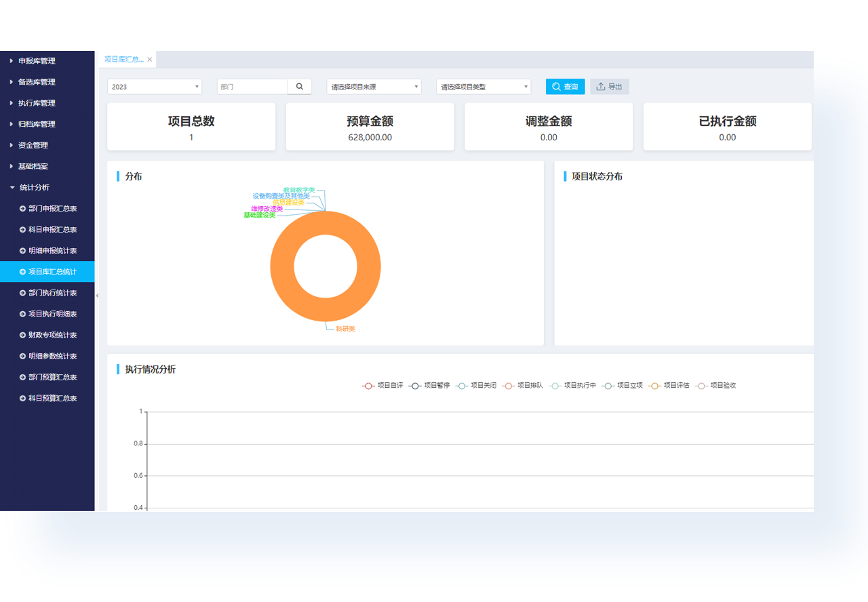Open the 2023 year dropdown

[x=155, y=87]
